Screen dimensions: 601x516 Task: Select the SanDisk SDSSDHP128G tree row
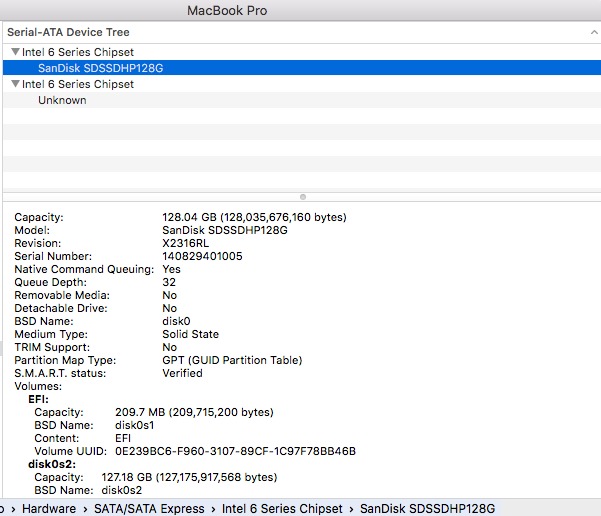click(302, 68)
